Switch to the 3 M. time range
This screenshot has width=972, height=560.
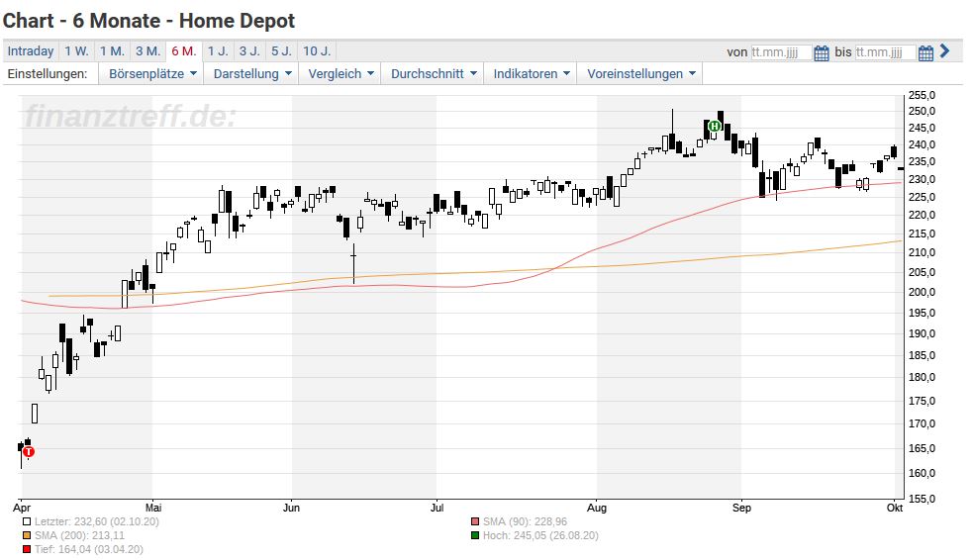point(148,50)
